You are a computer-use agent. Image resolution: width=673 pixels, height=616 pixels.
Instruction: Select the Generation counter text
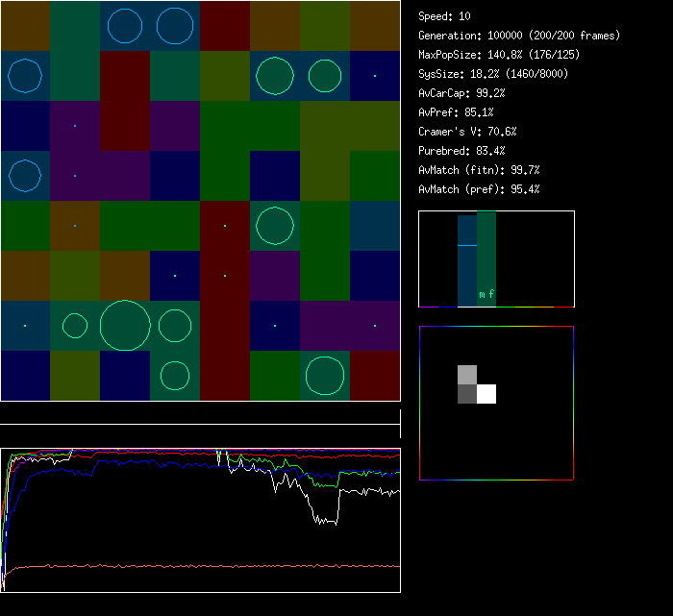[519, 36]
